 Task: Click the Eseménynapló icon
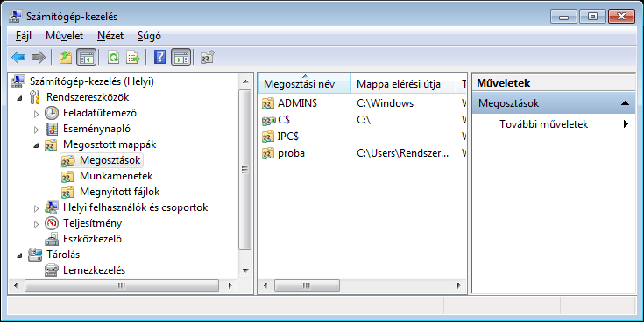52,129
